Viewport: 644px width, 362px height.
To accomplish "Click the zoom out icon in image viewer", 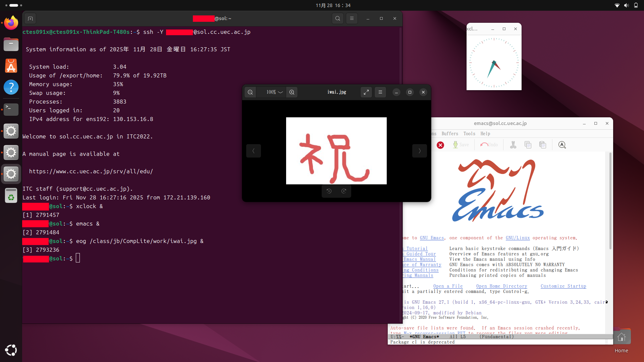I will tap(250, 92).
